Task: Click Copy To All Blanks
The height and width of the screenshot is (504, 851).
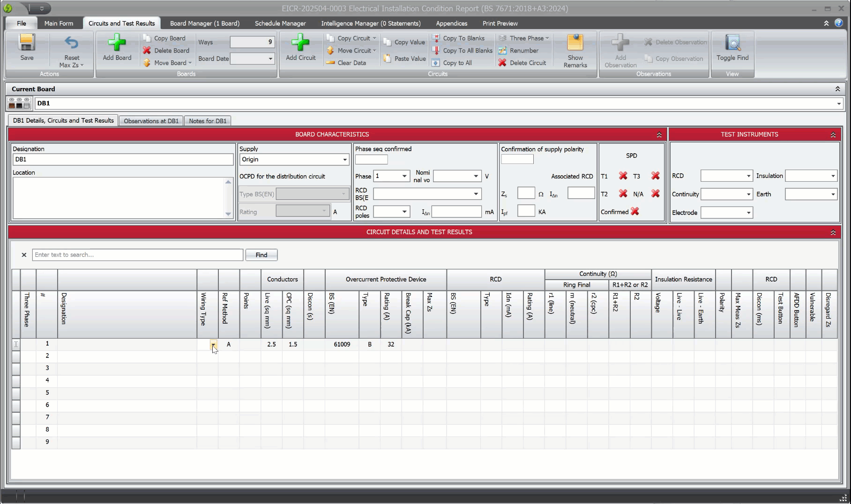Action: pos(467,51)
